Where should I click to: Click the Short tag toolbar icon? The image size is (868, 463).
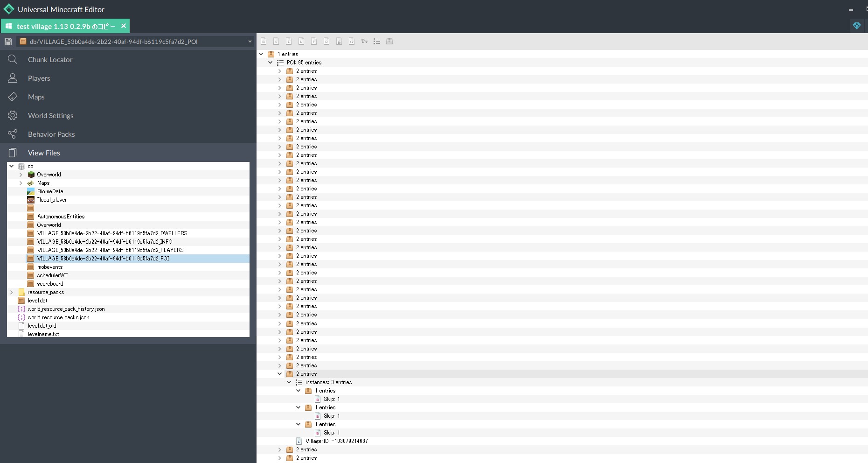pos(276,42)
